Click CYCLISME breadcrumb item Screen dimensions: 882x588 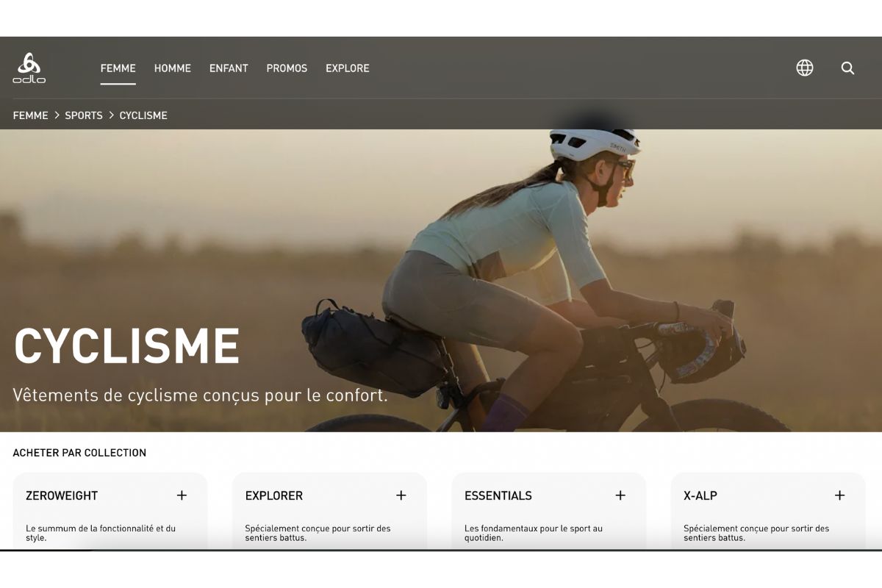point(143,115)
